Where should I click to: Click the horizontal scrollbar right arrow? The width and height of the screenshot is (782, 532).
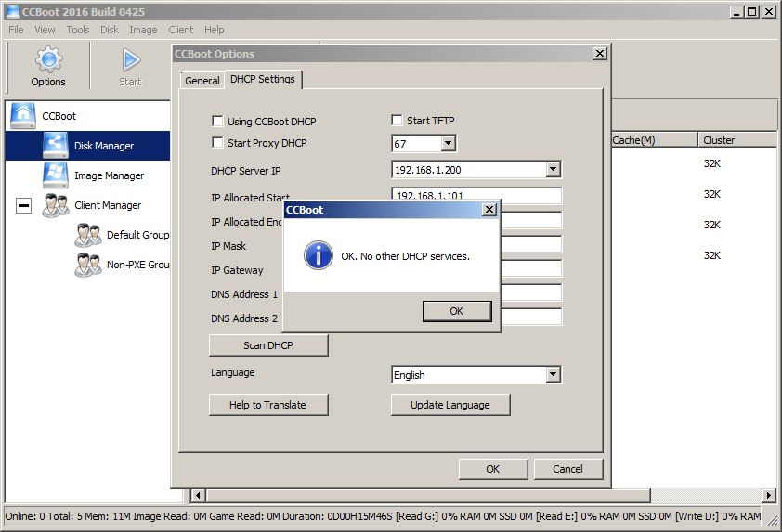[x=769, y=496]
